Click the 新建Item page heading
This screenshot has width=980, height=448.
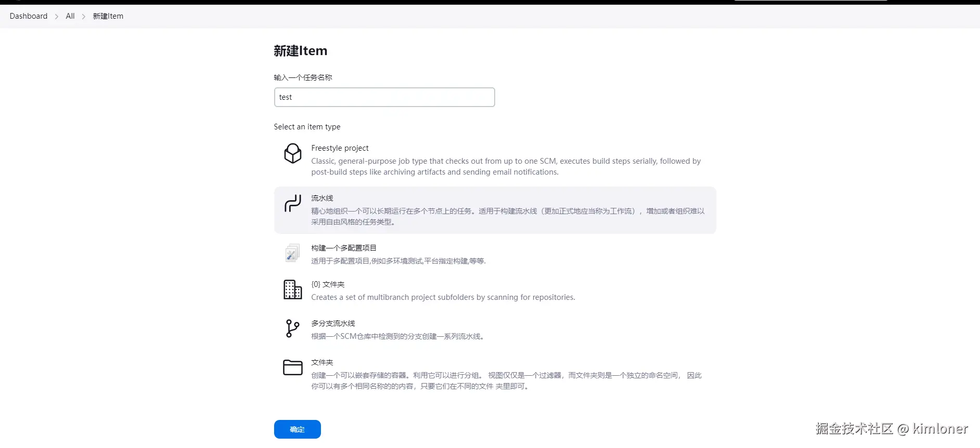[301, 51]
